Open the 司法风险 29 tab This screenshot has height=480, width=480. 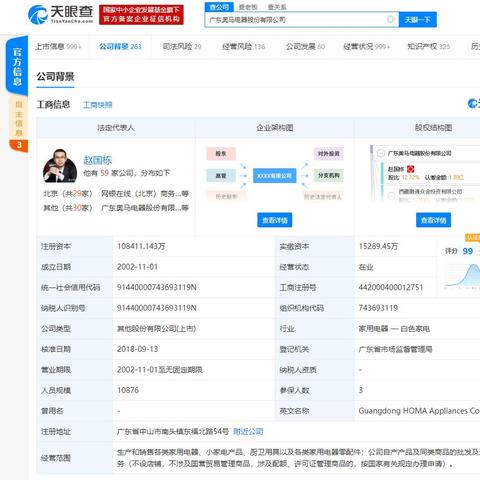[182, 47]
